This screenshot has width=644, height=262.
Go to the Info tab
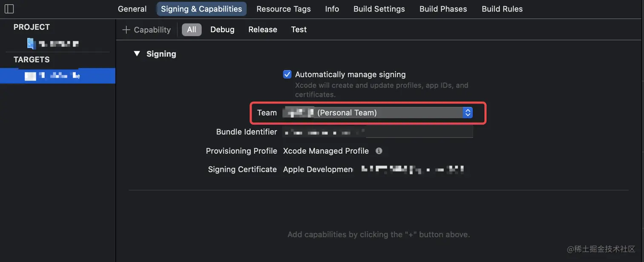(x=332, y=9)
